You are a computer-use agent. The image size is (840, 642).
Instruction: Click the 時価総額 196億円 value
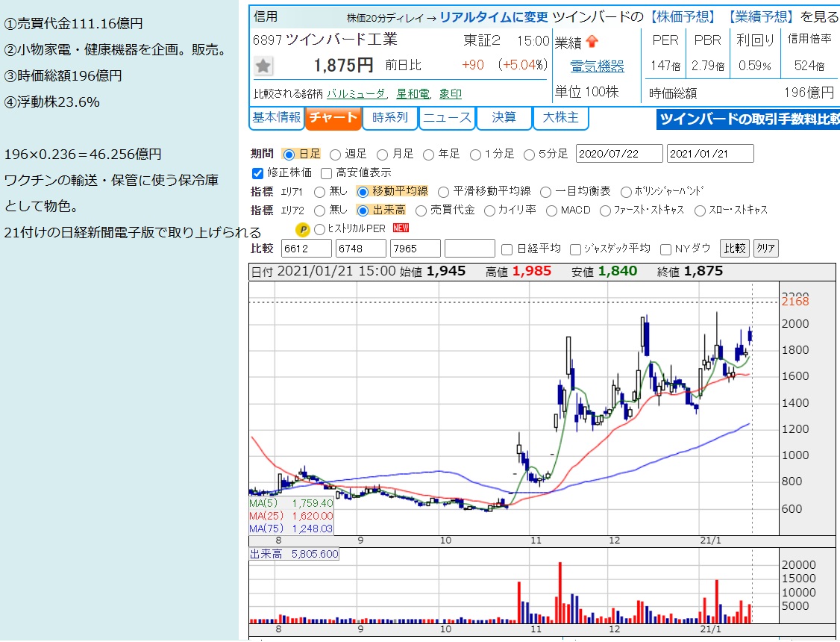[809, 93]
